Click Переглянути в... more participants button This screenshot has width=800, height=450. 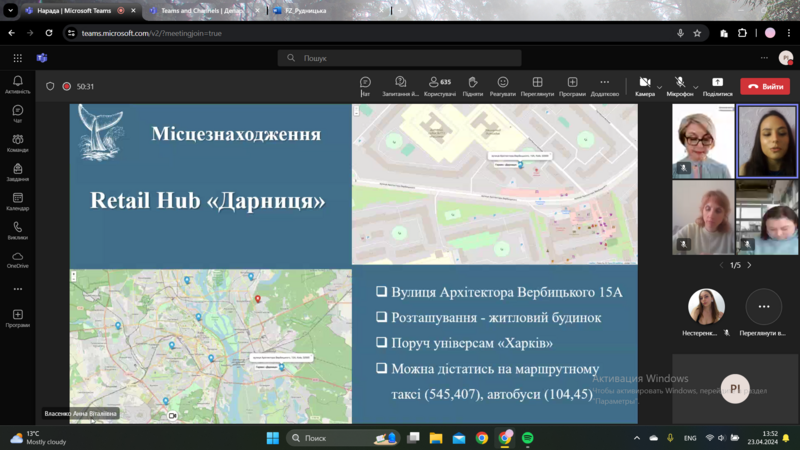[763, 307]
